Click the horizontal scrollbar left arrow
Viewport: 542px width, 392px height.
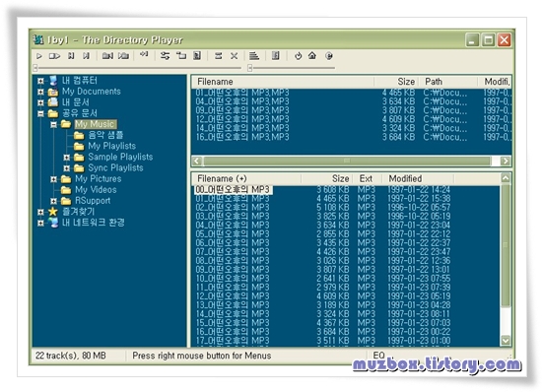(x=197, y=161)
